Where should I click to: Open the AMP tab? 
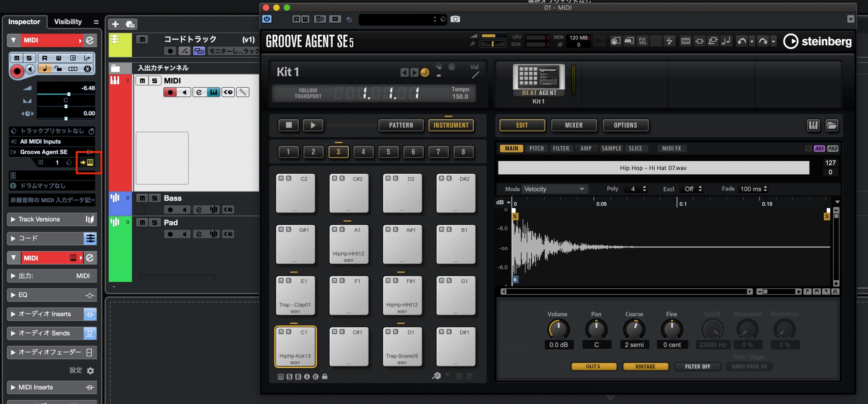(586, 148)
